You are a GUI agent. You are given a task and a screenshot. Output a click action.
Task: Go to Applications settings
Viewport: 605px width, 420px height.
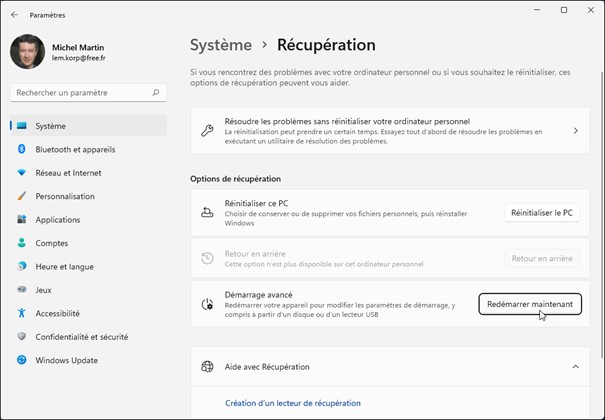[x=58, y=220]
